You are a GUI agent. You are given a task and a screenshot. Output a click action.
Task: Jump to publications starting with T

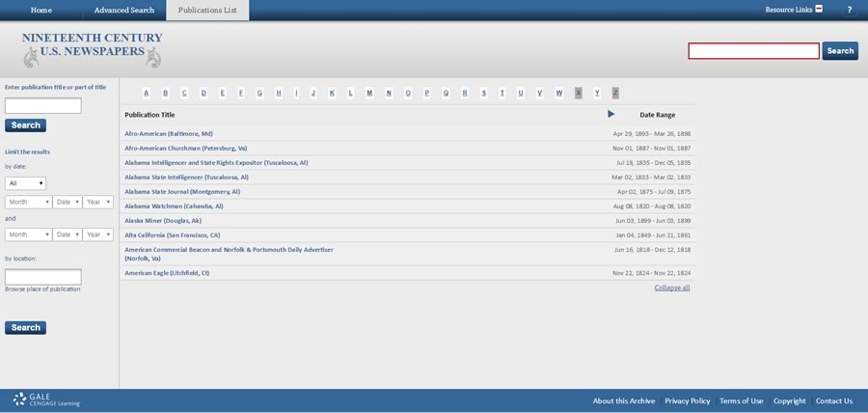pyautogui.click(x=502, y=93)
